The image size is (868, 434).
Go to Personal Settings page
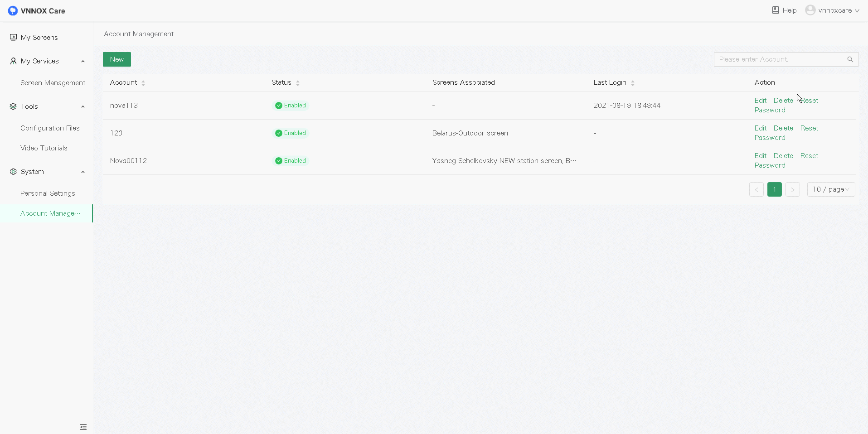point(48,193)
